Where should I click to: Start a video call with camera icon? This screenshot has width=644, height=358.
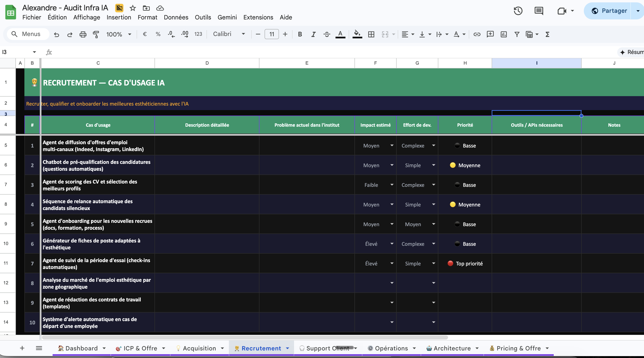[x=562, y=11]
